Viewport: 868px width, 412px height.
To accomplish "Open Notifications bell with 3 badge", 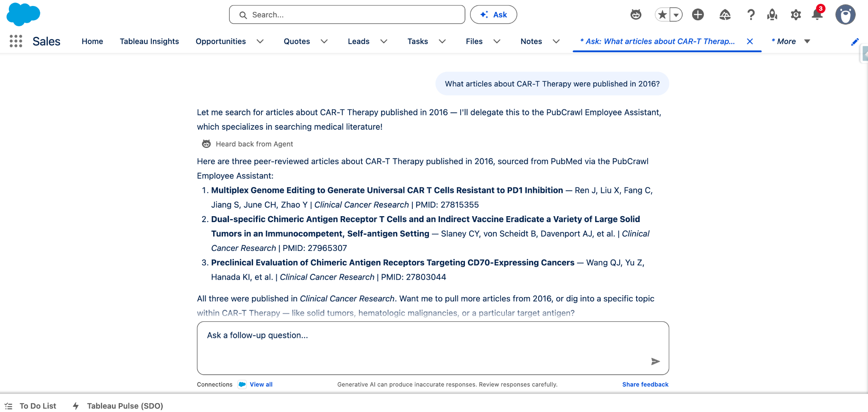I will [818, 14].
